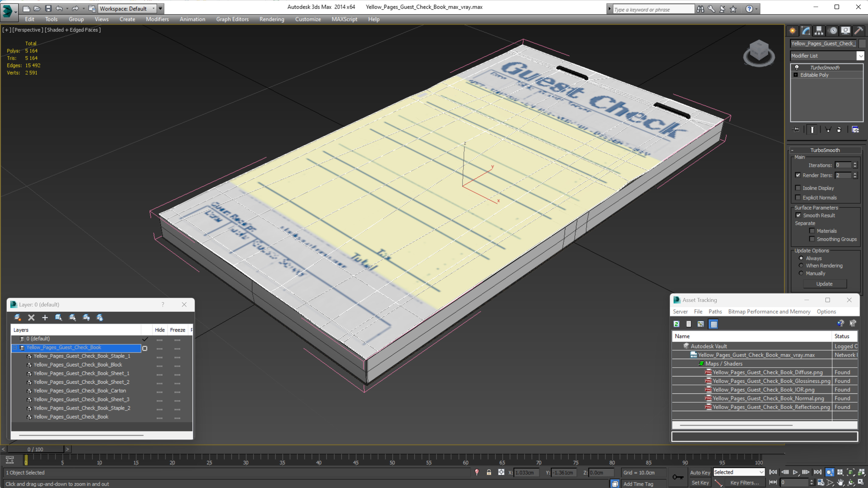
Task: Collapse the Yellow_Pages_Guest_Check_Book layer tree
Action: (15, 348)
